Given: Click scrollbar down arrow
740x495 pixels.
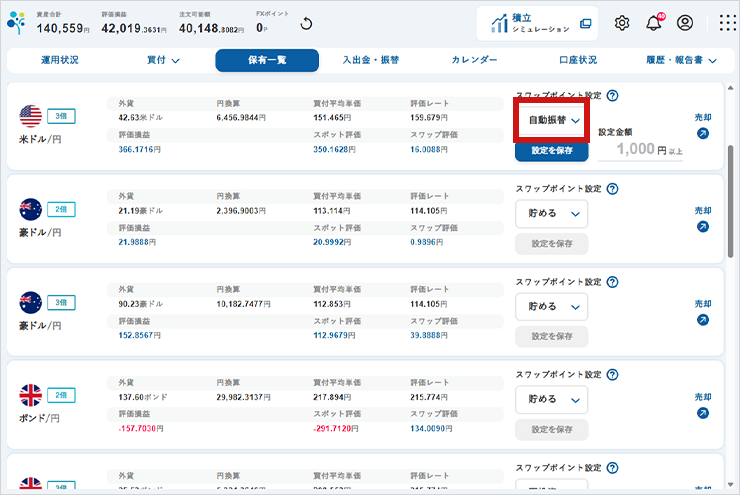Looking at the screenshot, I should click(x=731, y=485).
